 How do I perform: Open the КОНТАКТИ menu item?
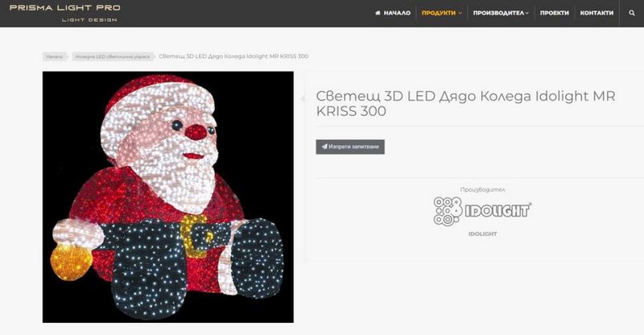click(x=597, y=13)
